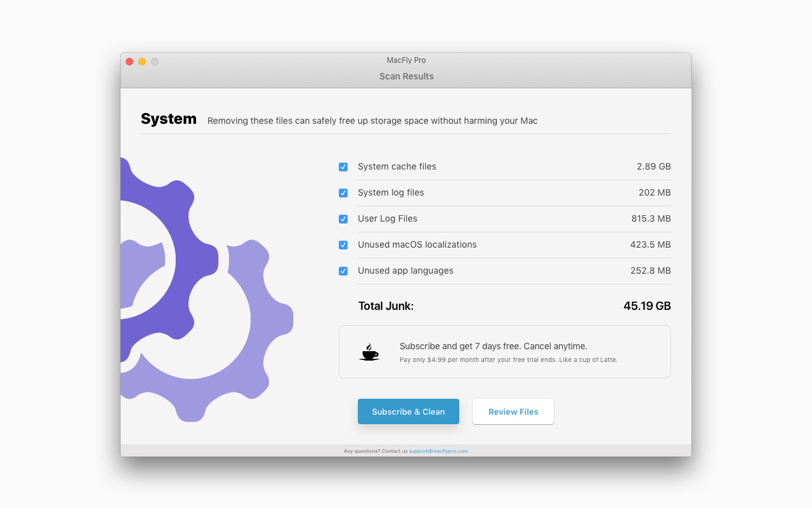
Task: Click the coffee cup icon
Action: (369, 352)
